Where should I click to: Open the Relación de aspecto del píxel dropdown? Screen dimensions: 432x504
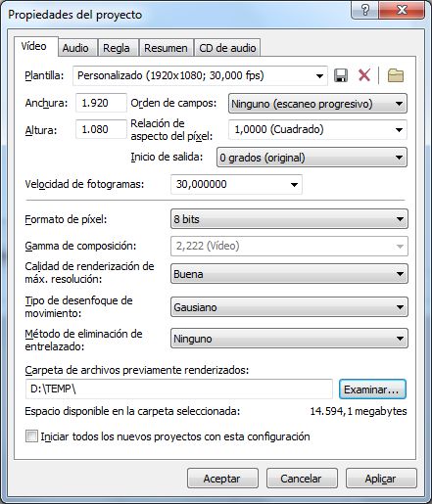317,129
